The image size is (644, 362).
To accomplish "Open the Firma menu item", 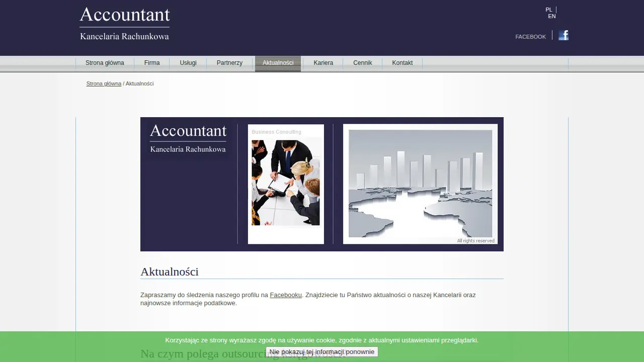I will [x=152, y=63].
